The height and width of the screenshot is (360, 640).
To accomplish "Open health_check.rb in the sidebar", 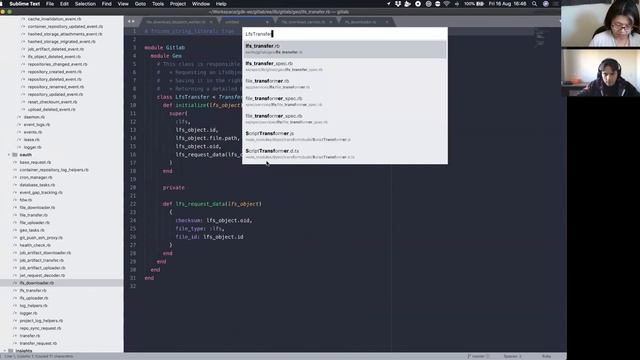I will [35, 245].
